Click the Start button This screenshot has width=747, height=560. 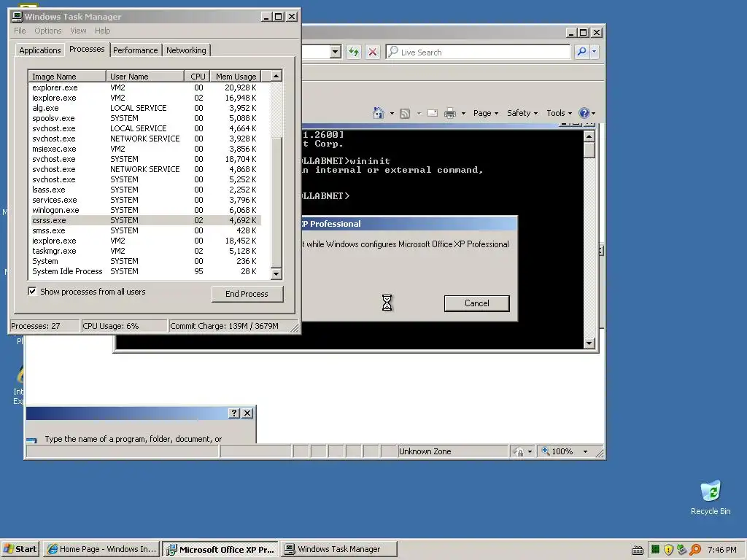pos(20,549)
